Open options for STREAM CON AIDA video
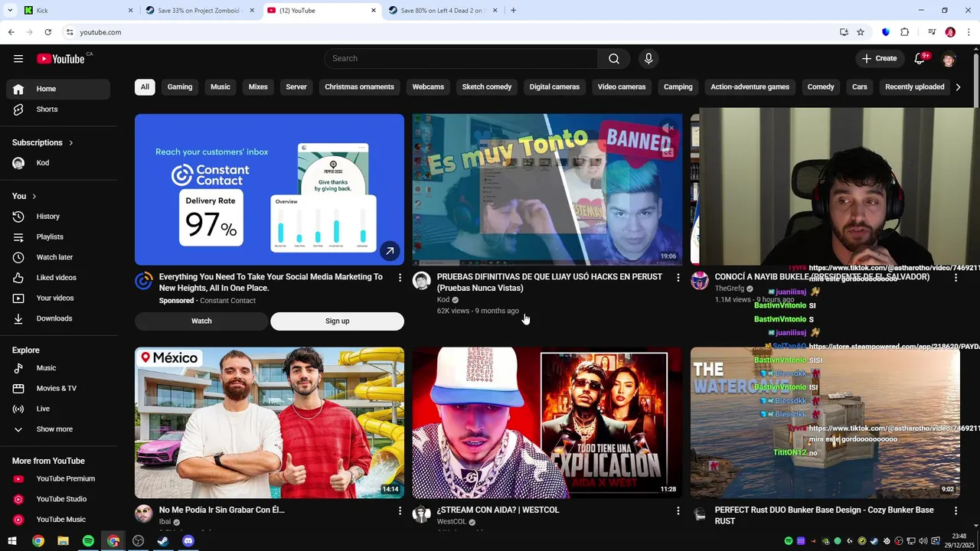980x551 pixels. pyautogui.click(x=678, y=510)
